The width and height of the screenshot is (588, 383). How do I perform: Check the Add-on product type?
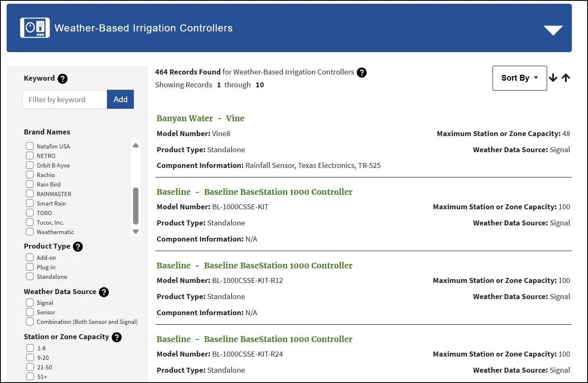pyautogui.click(x=30, y=257)
